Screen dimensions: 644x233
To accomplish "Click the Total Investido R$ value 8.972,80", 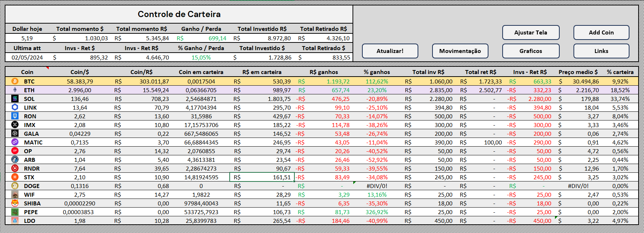I will [279, 38].
